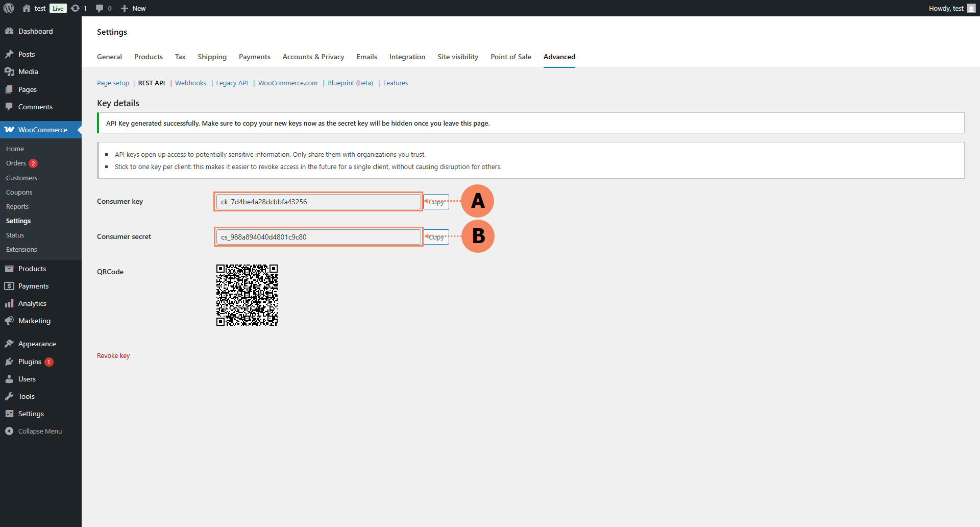This screenshot has width=980, height=527.
Task: Open the Dashboard sidebar item
Action: pyautogui.click(x=35, y=31)
